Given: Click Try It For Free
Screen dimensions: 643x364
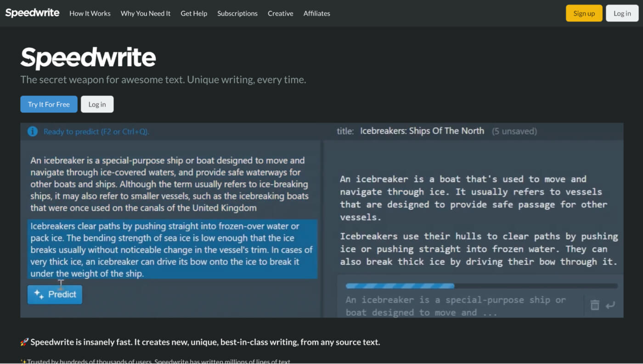Looking at the screenshot, I should tap(49, 104).
